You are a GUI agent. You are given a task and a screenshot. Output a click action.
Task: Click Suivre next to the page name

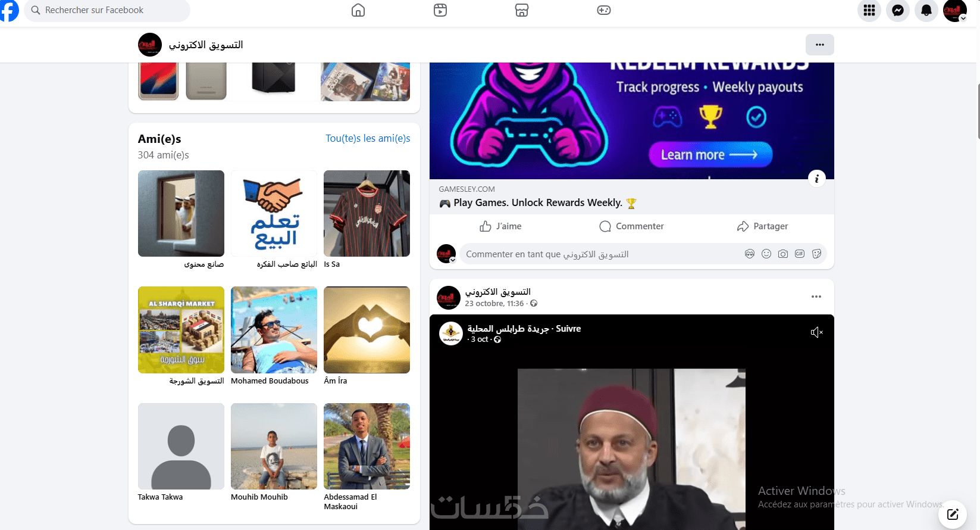568,329
